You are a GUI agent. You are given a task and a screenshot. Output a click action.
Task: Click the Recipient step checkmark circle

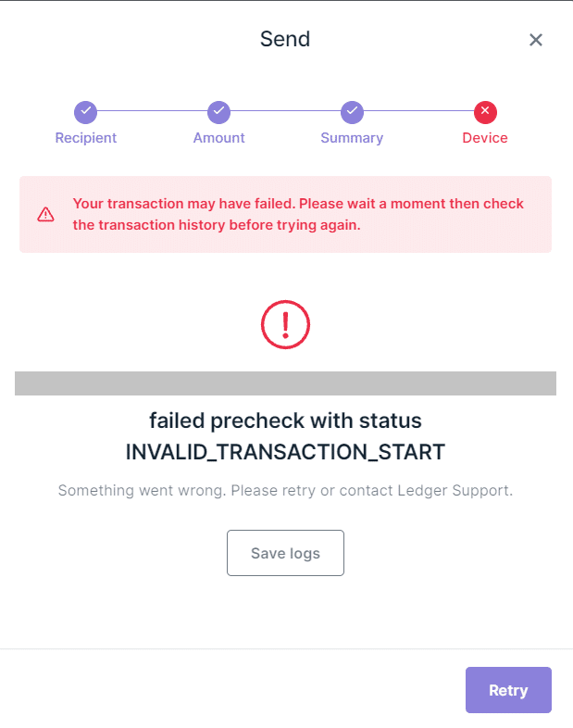pyautogui.click(x=86, y=112)
